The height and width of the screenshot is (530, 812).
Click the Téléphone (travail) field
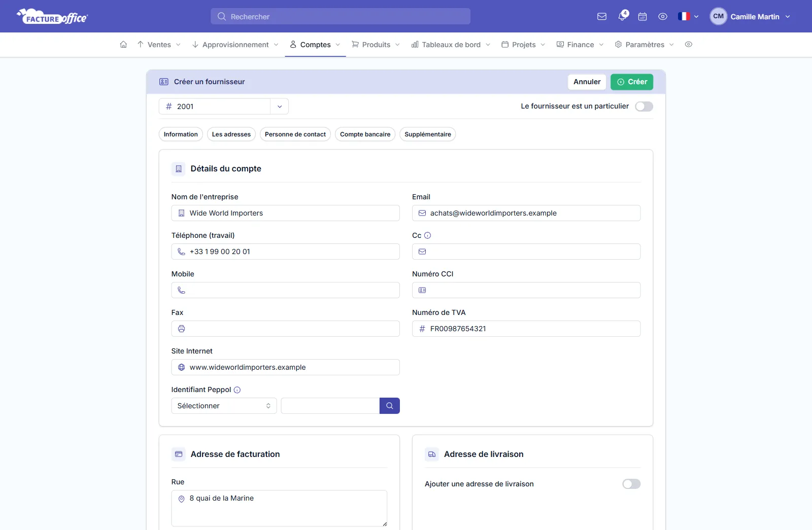286,252
